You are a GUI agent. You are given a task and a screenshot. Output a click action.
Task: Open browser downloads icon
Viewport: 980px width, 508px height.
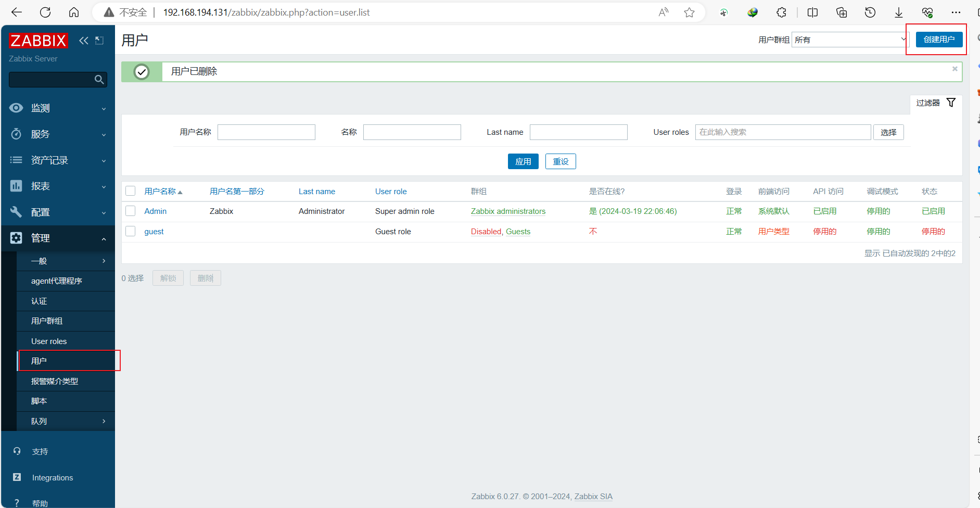(x=899, y=12)
